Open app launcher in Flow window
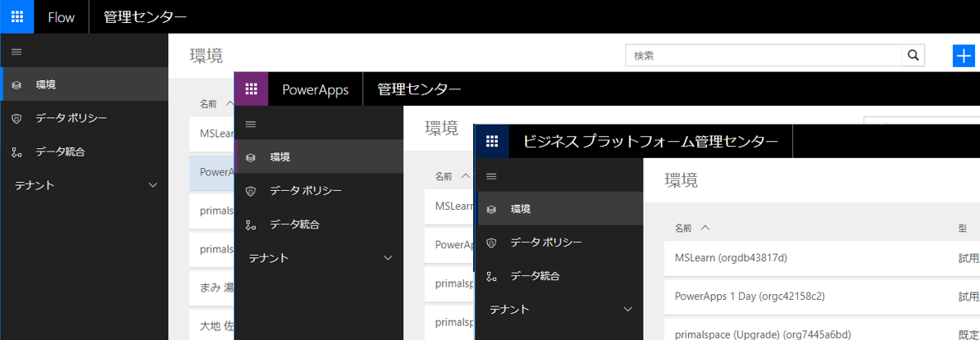Viewport: 980px width, 340px height. 17,17
